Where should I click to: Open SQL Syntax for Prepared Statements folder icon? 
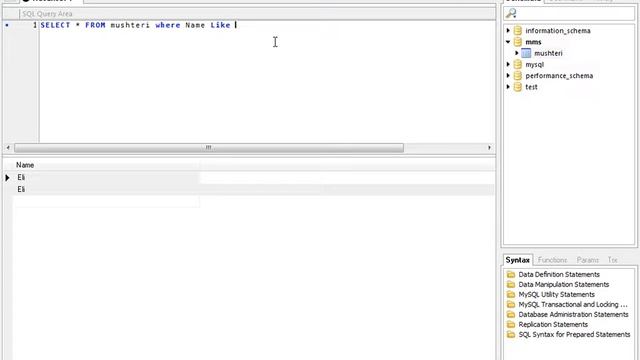[511, 334]
